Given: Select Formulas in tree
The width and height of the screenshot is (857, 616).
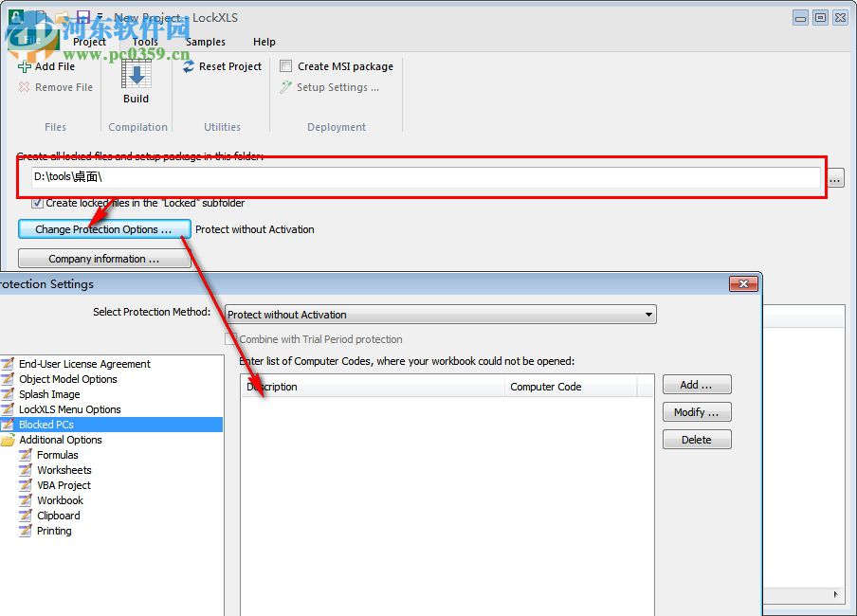Looking at the screenshot, I should [58, 455].
